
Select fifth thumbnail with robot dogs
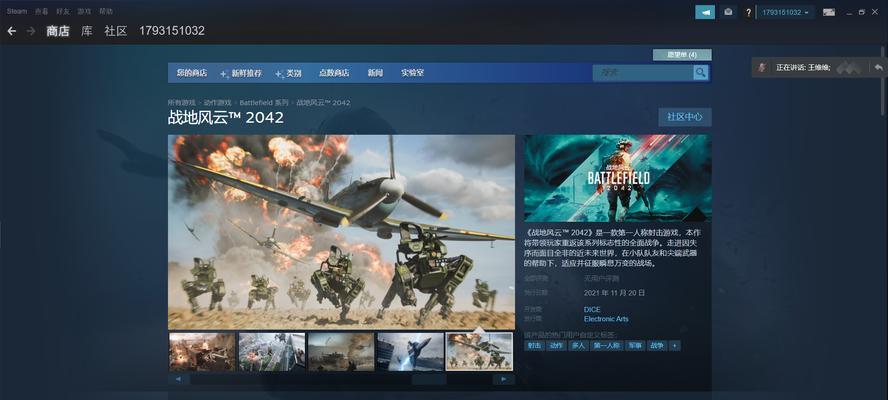coord(480,352)
